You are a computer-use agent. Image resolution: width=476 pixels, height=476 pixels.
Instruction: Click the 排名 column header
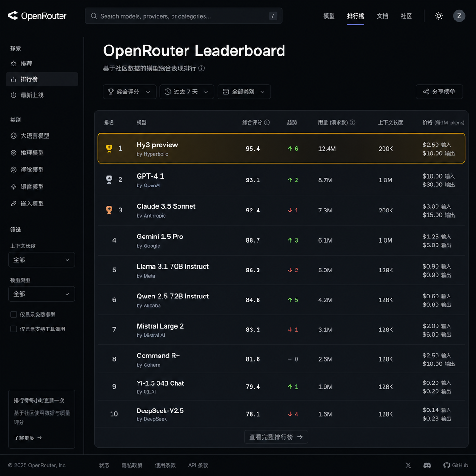[x=109, y=122]
